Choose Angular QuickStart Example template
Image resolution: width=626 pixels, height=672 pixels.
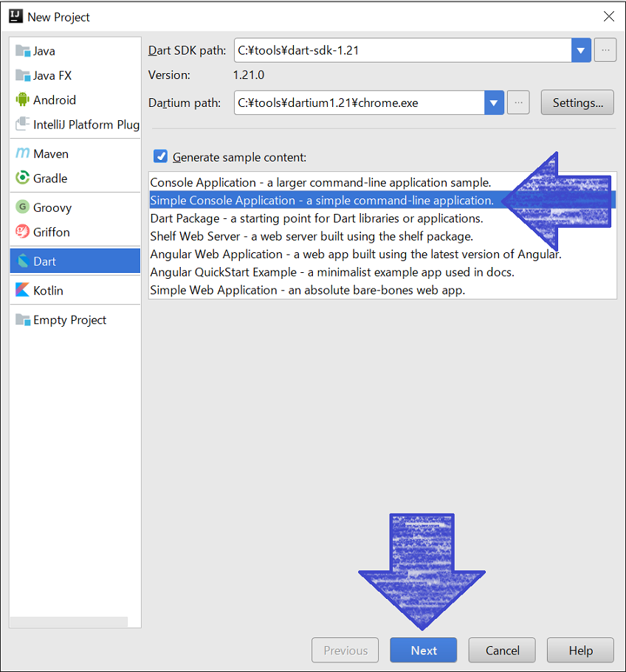382,272
